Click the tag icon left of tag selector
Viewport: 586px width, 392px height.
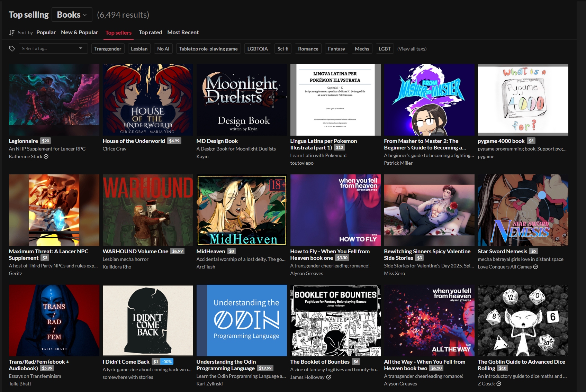tap(12, 49)
